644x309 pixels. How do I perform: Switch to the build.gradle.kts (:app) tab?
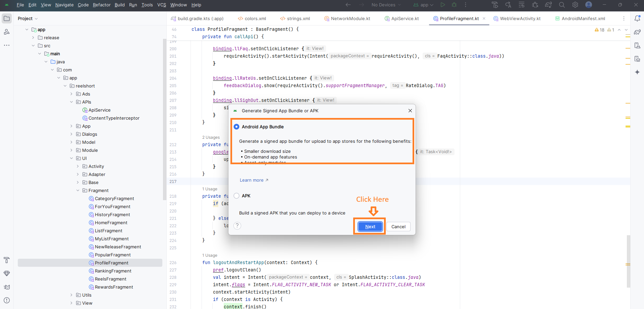pyautogui.click(x=197, y=18)
